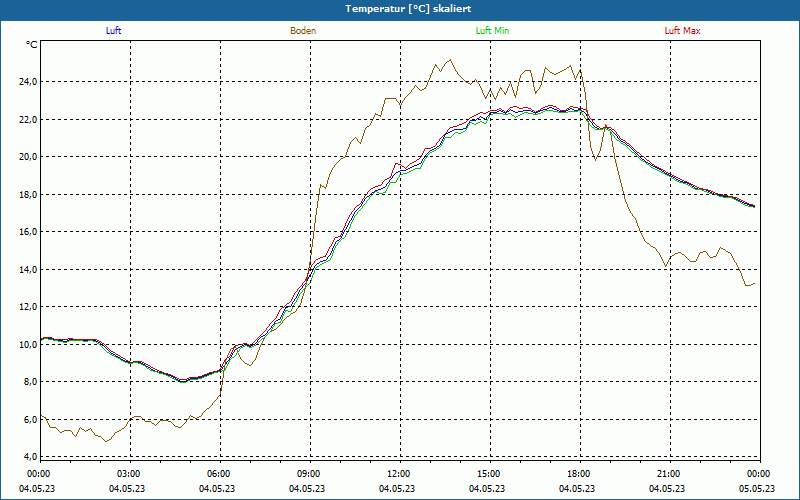Click the '22,0' y-axis value

(x=29, y=119)
